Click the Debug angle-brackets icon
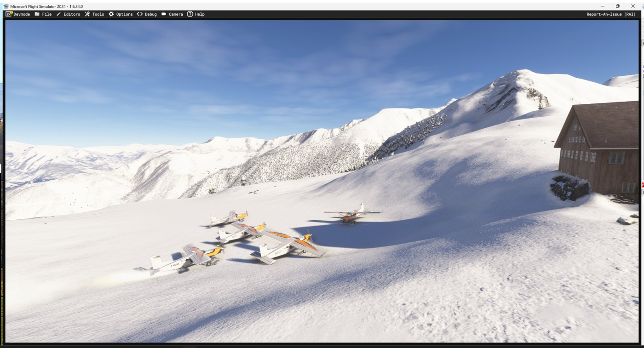Viewport: 644px width, 348px height. (140, 14)
